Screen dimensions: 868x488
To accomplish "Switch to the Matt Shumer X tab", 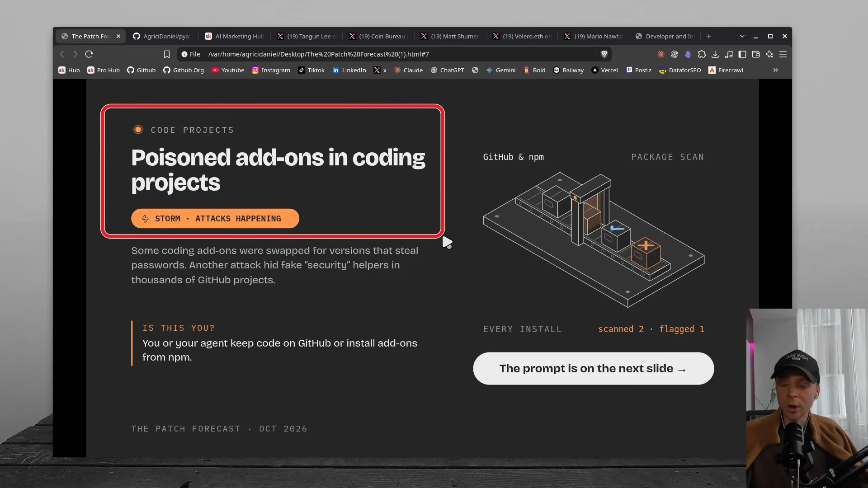I will (451, 36).
